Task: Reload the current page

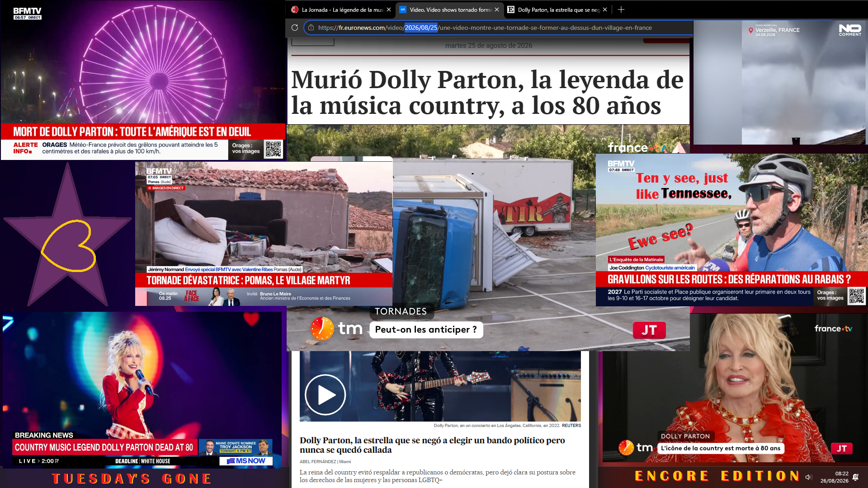Action: tap(295, 28)
